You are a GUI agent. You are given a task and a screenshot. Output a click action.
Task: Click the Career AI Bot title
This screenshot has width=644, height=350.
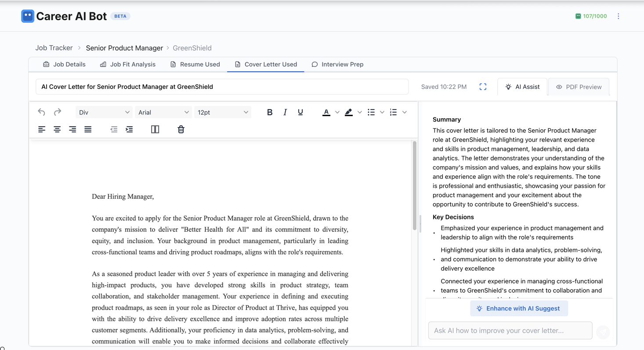[x=71, y=16]
